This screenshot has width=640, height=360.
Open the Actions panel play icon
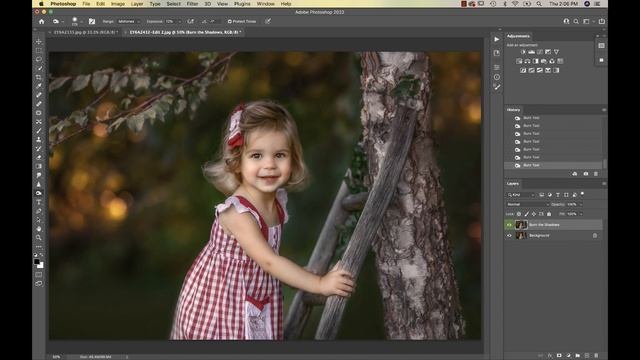[x=497, y=39]
